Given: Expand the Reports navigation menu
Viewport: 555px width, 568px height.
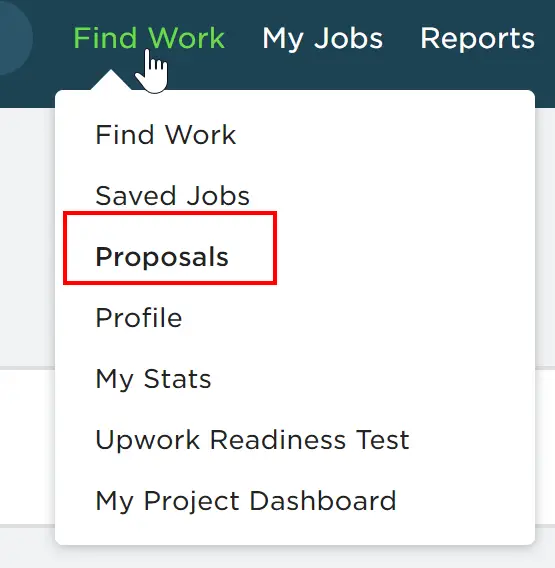Looking at the screenshot, I should [477, 38].
